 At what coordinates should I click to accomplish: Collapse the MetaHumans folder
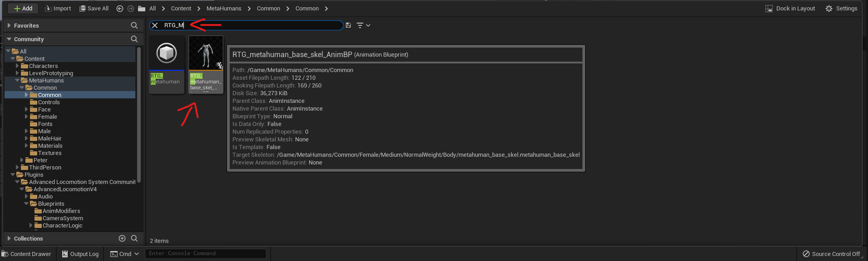[17, 80]
